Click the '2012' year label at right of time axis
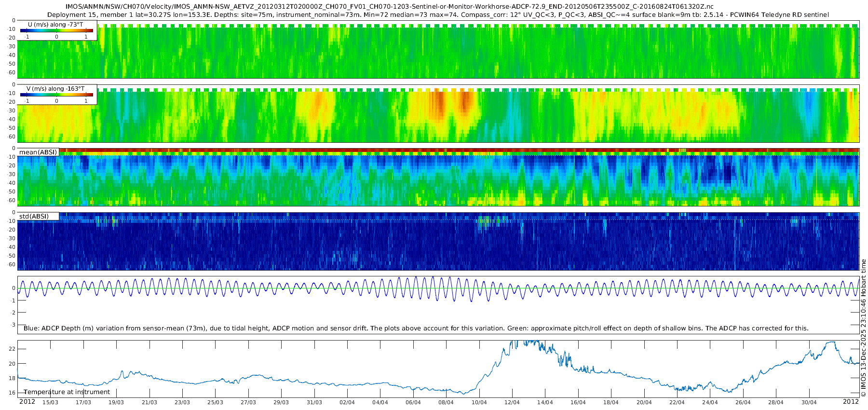This screenshot has width=868, height=410. point(851,401)
